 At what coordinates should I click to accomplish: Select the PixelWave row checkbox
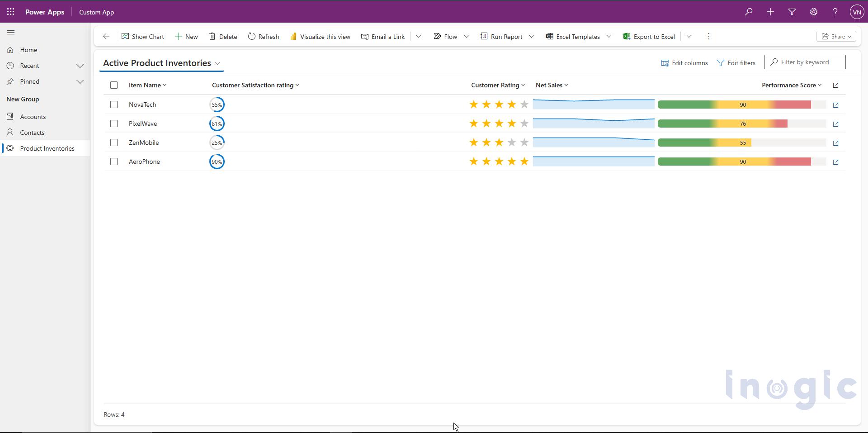pyautogui.click(x=114, y=124)
